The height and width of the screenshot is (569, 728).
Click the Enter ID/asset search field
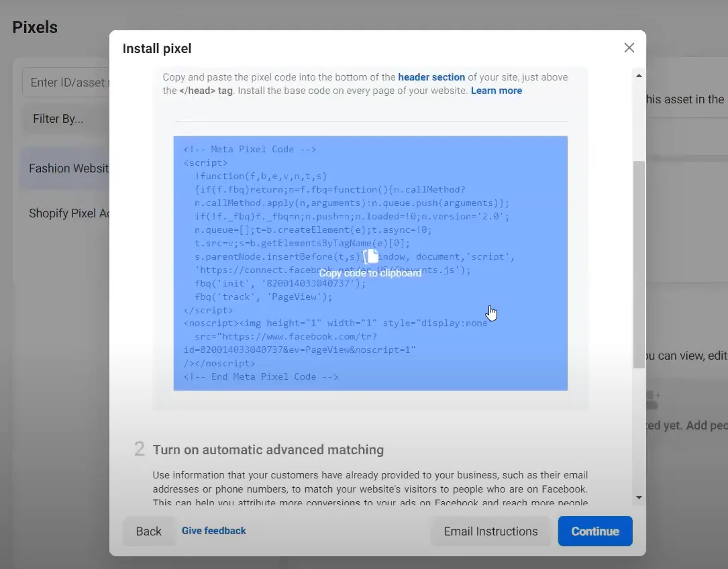(66, 83)
